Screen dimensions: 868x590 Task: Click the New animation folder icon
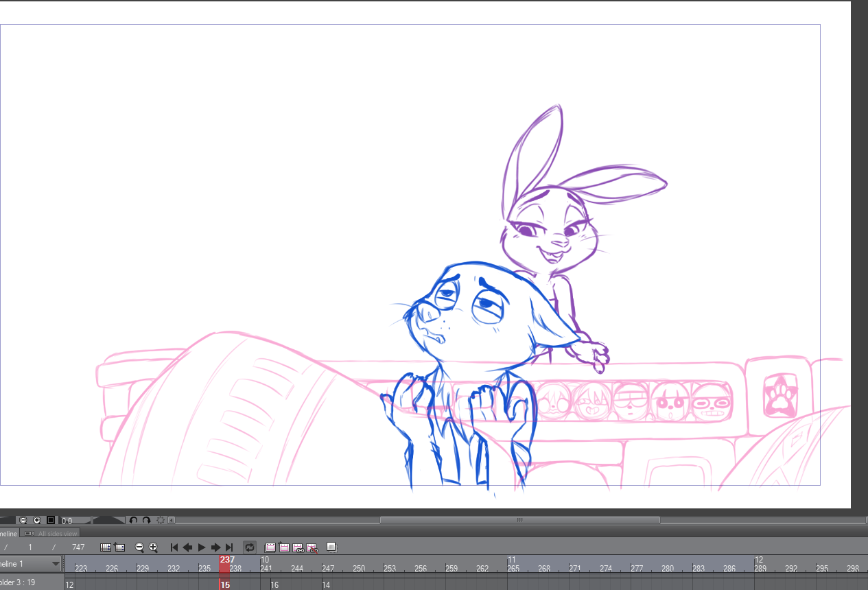[270, 547]
